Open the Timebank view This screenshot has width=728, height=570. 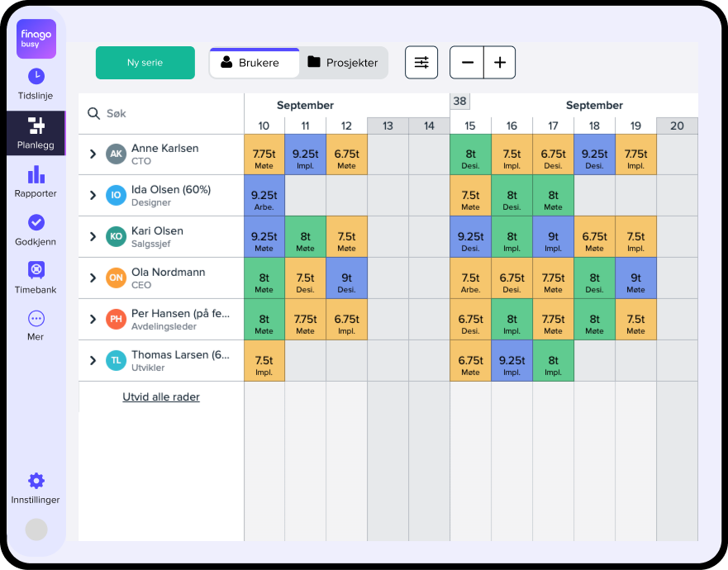(x=35, y=278)
